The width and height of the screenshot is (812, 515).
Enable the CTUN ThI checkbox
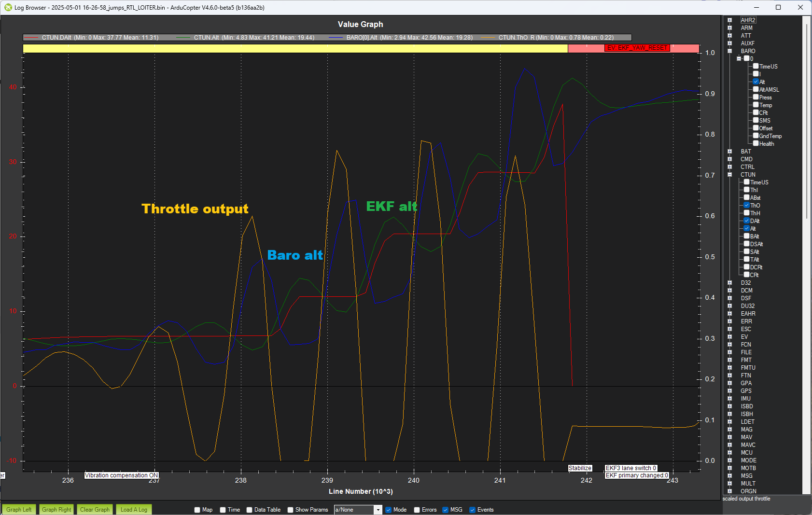(747, 190)
